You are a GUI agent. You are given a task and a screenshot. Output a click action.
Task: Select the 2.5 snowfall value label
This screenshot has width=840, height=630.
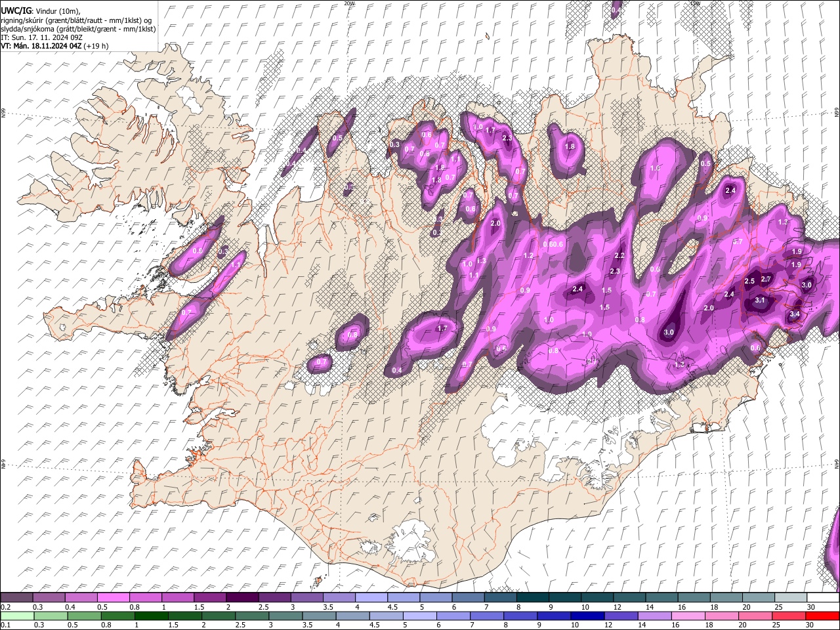750,282
